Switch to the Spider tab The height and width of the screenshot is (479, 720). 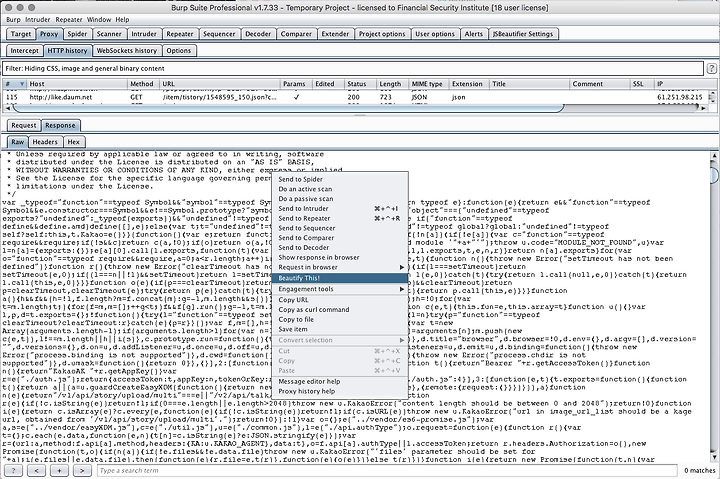(x=77, y=34)
